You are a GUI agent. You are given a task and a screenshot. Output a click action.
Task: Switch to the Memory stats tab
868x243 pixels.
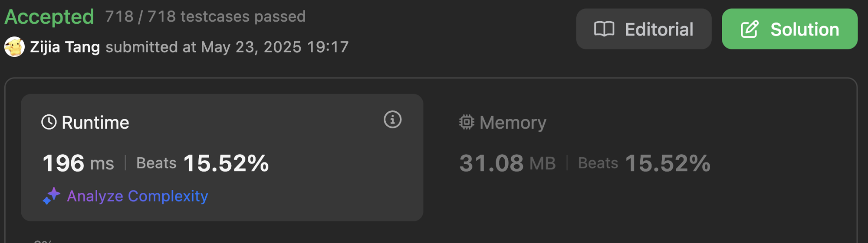click(512, 123)
